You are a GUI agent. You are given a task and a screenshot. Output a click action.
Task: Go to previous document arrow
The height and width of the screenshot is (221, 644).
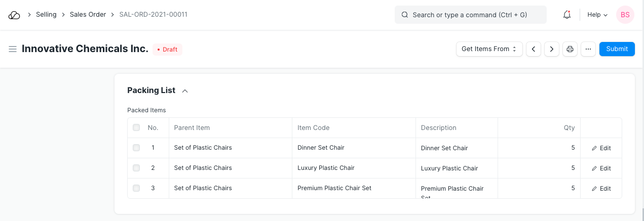pos(533,49)
